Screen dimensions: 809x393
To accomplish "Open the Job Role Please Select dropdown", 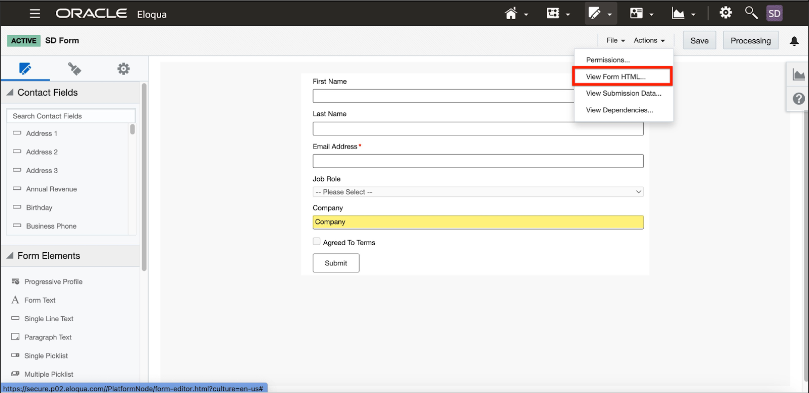I will pos(478,192).
